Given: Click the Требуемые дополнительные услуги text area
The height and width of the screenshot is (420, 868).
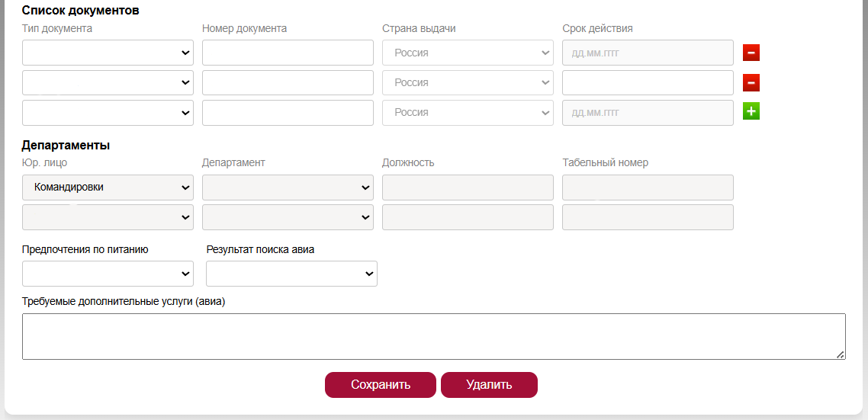Looking at the screenshot, I should [x=434, y=336].
